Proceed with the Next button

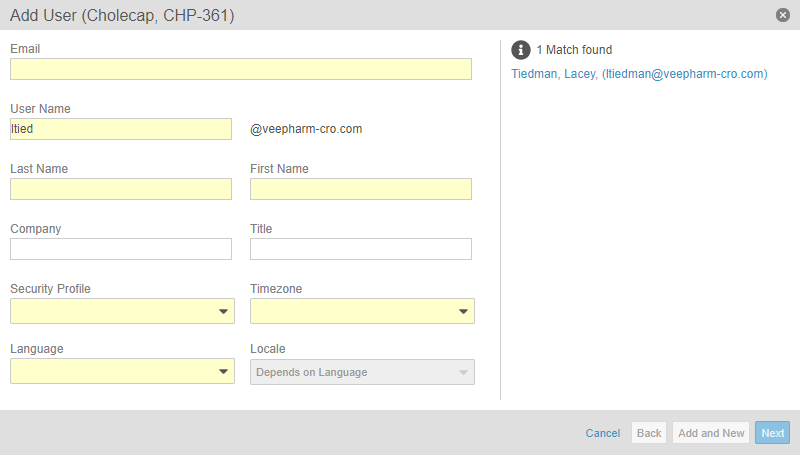point(772,433)
